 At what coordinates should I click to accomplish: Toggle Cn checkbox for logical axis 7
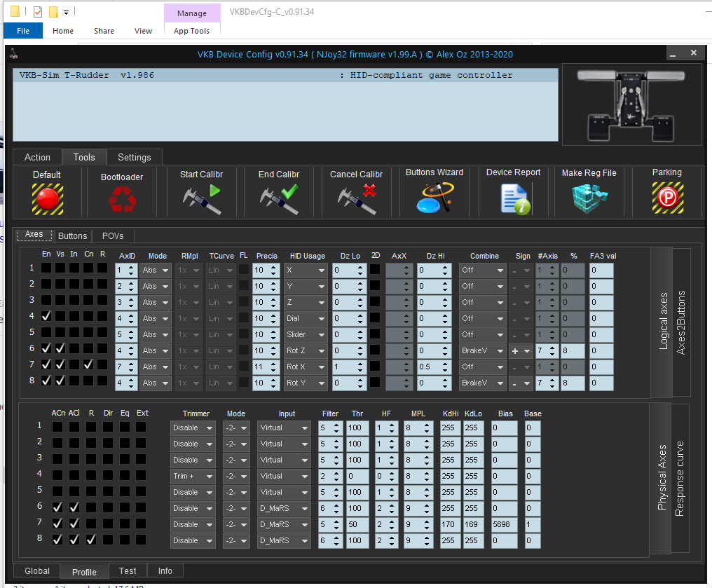click(x=88, y=364)
